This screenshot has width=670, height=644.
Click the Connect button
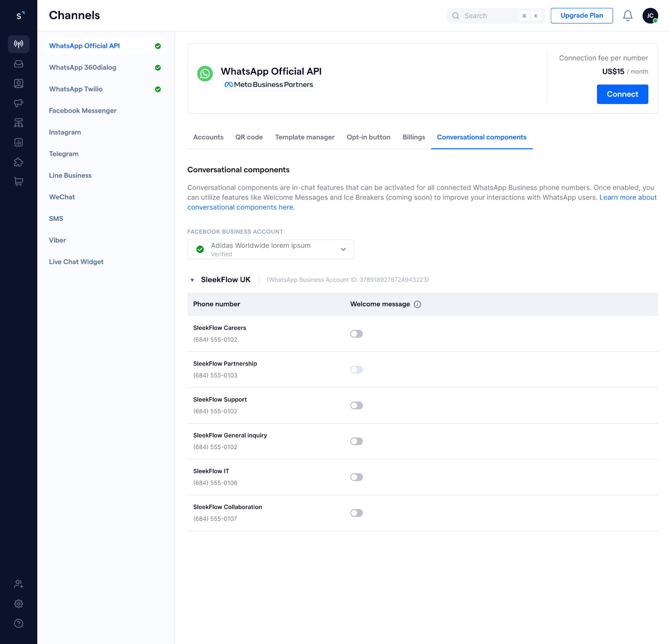(x=622, y=94)
